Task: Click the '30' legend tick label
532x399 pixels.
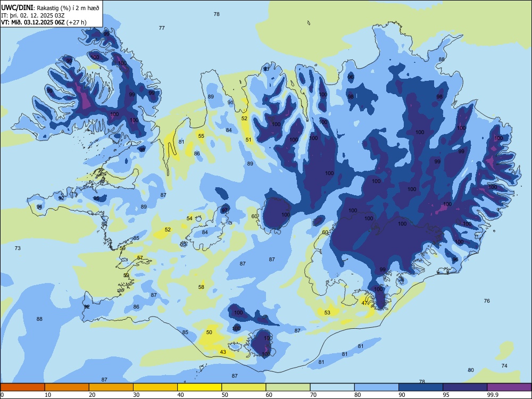Action: [136, 395]
